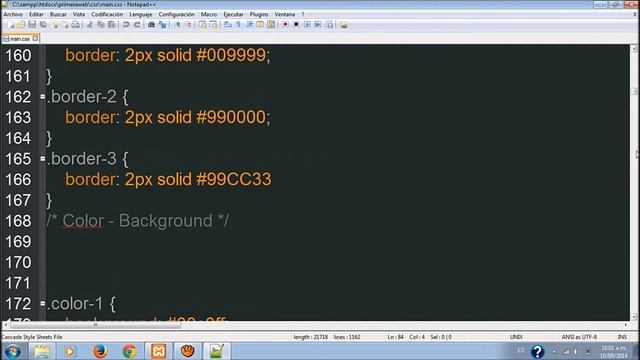Open the Plugins menu

[259, 14]
